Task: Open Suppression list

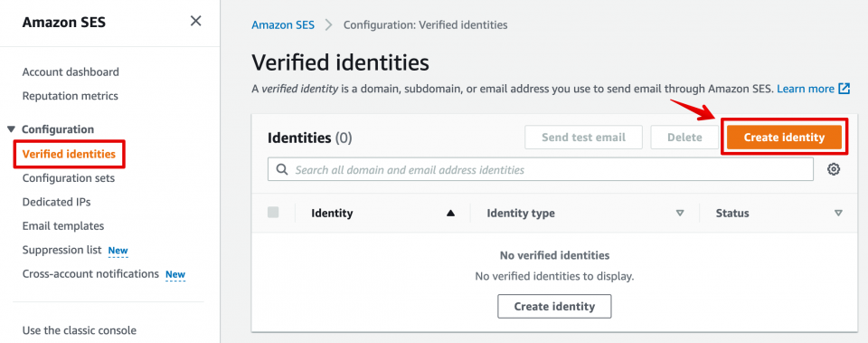Action: (x=62, y=250)
